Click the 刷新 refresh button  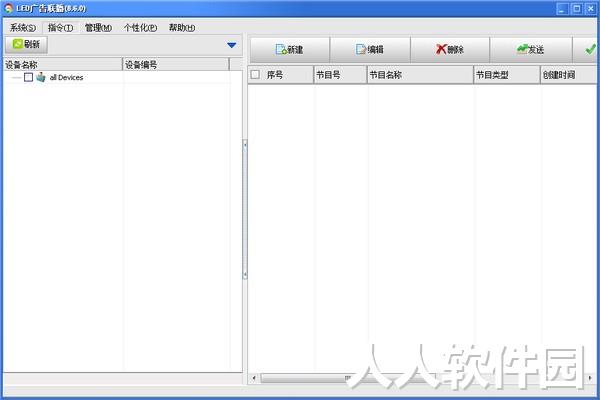pos(26,44)
